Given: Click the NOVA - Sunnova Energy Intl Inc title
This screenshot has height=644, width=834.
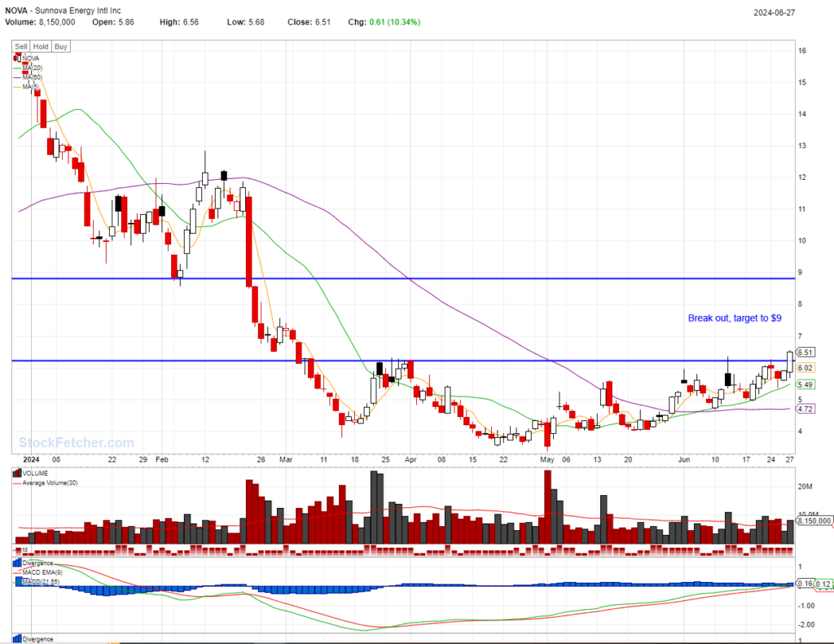Looking at the screenshot, I should (63, 11).
